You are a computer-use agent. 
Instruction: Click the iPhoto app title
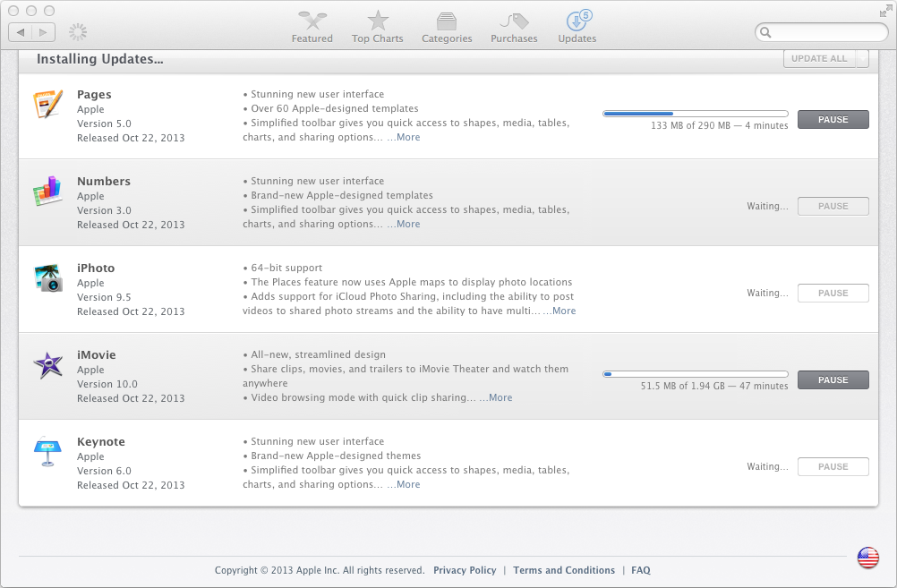(x=96, y=268)
